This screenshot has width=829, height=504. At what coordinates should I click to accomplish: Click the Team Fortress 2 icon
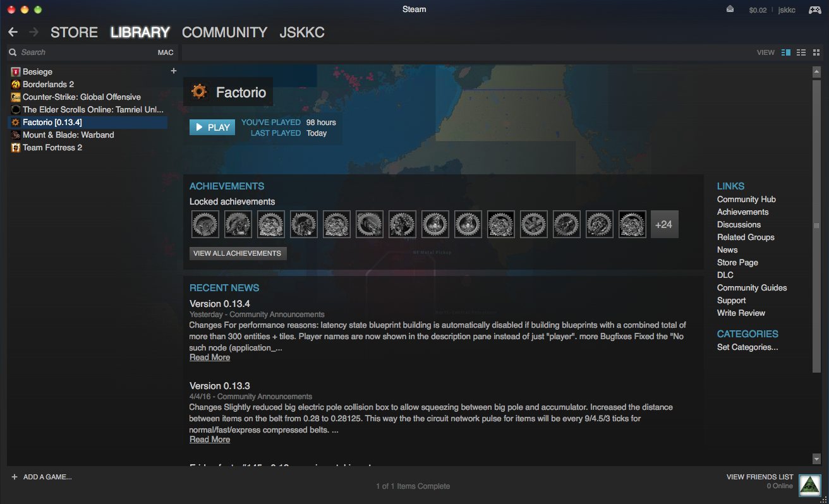pyautogui.click(x=16, y=147)
